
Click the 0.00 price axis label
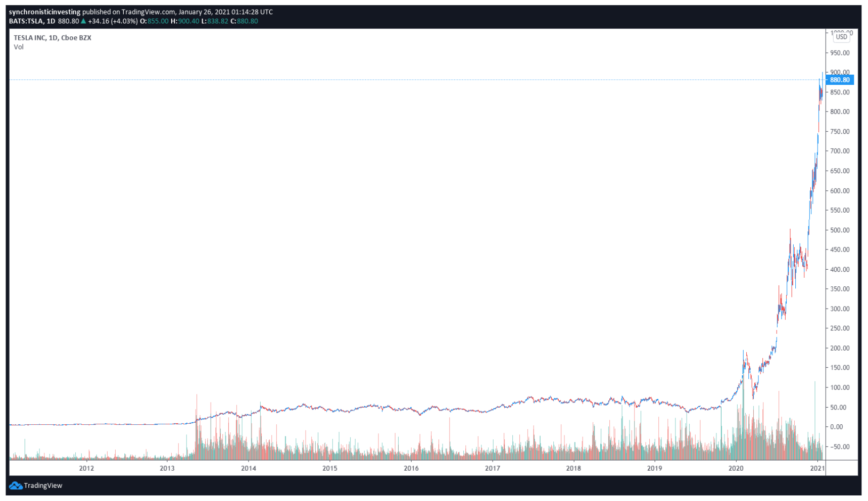tap(837, 427)
